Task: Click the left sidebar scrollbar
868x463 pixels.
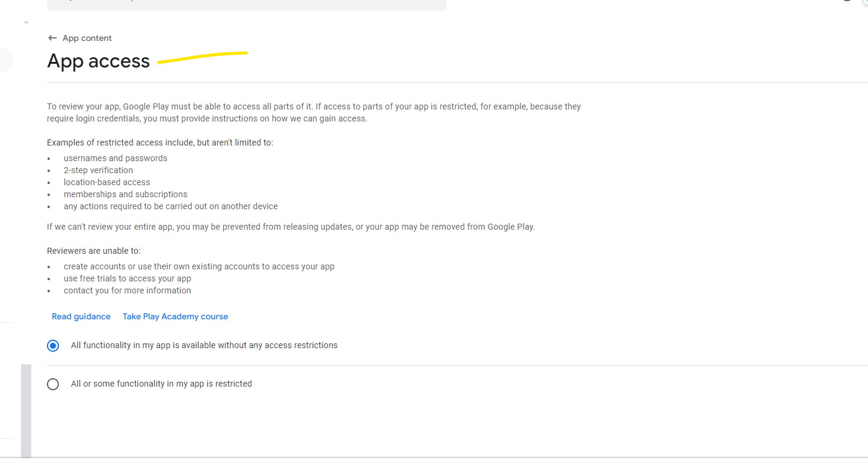Action: click(26, 410)
